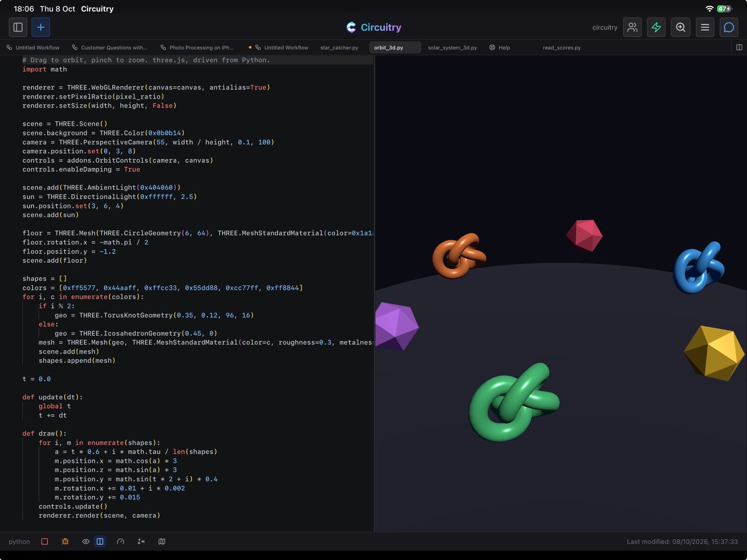
Task: Open the solar_system_3d.py tab
Action: (452, 48)
